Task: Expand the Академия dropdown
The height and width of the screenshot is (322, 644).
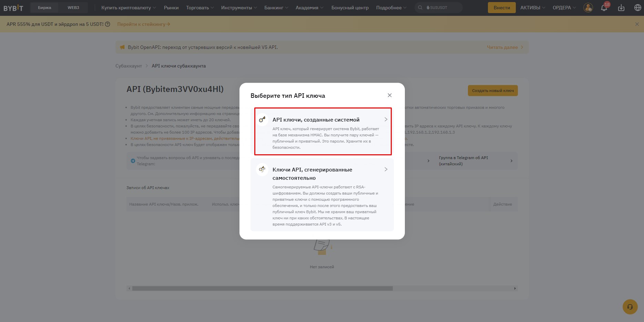Action: click(x=309, y=8)
